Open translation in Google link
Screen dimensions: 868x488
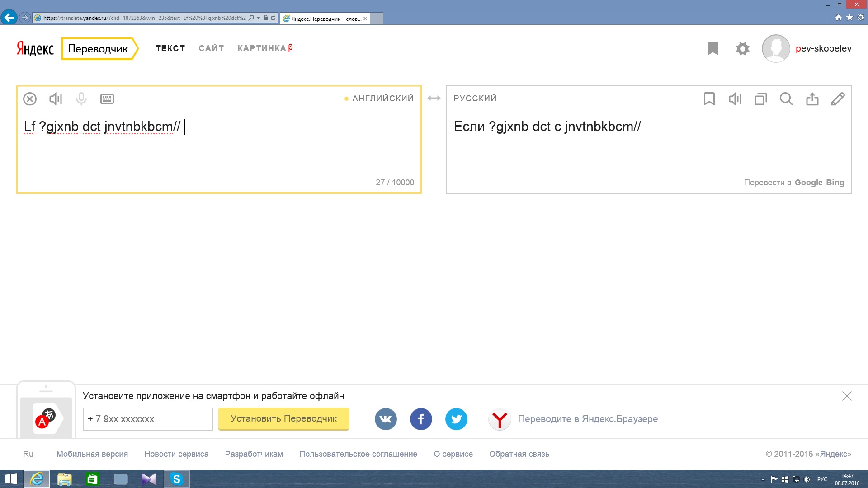(808, 183)
